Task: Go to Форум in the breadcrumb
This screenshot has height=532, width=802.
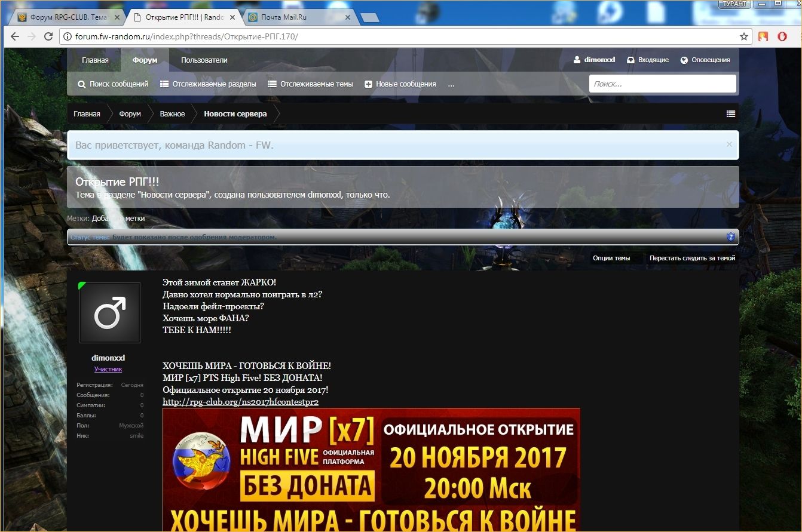Action: click(130, 114)
